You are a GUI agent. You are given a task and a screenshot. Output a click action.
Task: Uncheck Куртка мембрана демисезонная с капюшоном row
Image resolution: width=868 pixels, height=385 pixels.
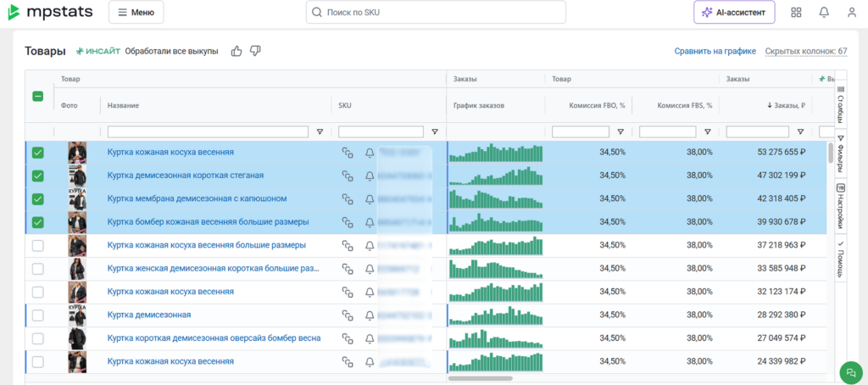click(37, 199)
